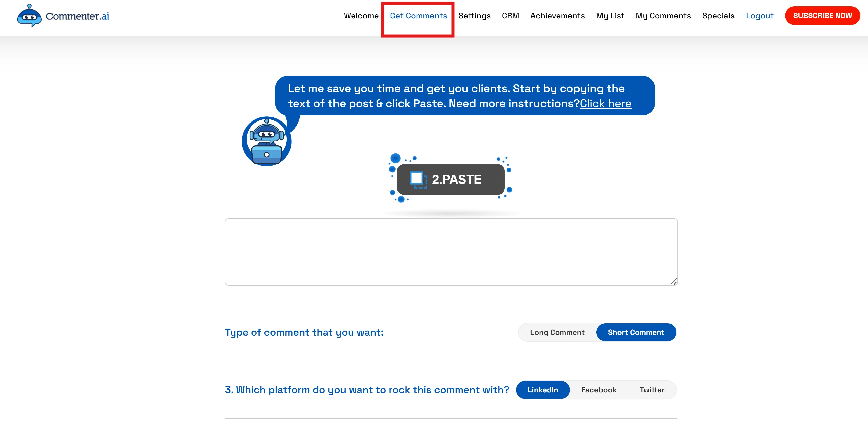Click inside the post text area
This screenshot has width=868, height=427.
pos(451,252)
